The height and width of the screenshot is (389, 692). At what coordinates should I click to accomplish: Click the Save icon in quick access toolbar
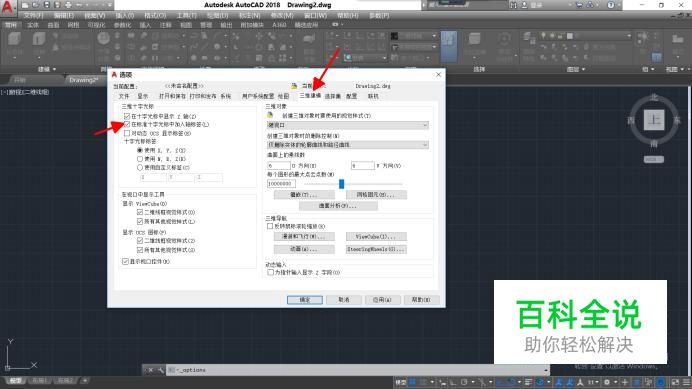pyautogui.click(x=46, y=5)
